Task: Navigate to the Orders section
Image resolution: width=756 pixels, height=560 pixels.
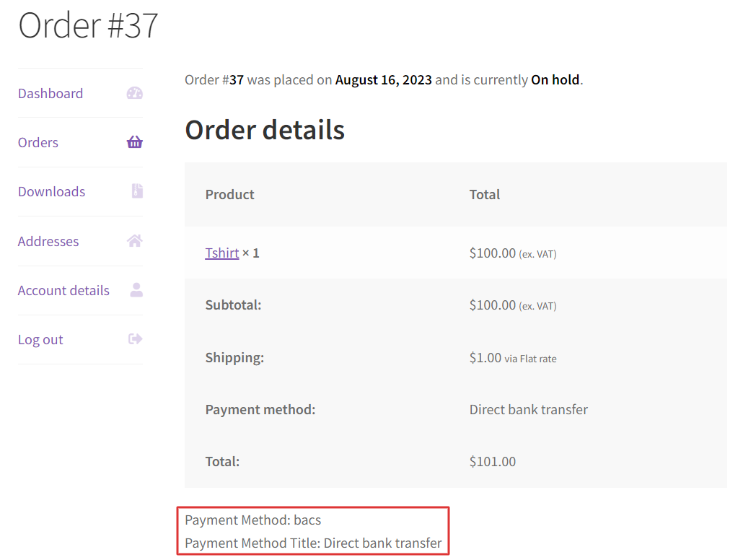Action: coord(38,142)
